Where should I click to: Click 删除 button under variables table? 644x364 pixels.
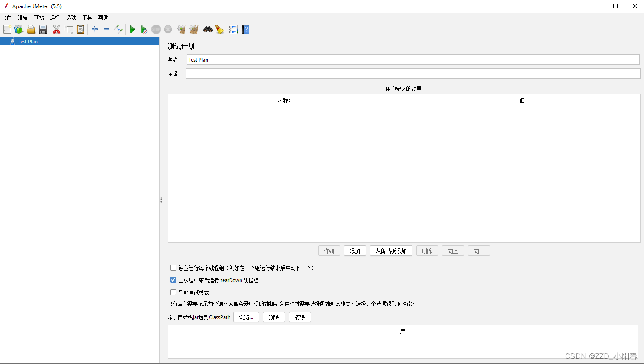coord(427,251)
